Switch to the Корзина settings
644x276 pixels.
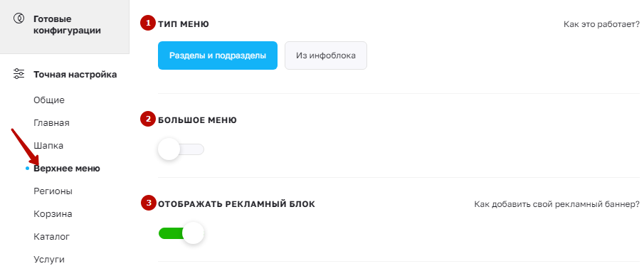coord(53,214)
